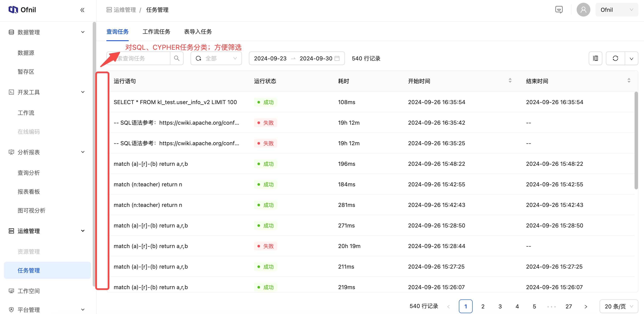This screenshot has height=314, width=644.
Task: Collapse the 数据管理 menu group
Action: [x=83, y=32]
